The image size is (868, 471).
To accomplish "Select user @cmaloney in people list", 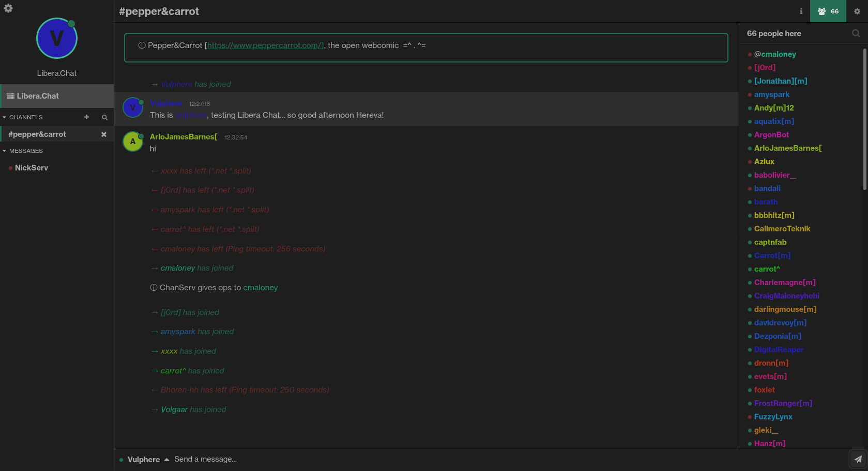I will click(774, 54).
